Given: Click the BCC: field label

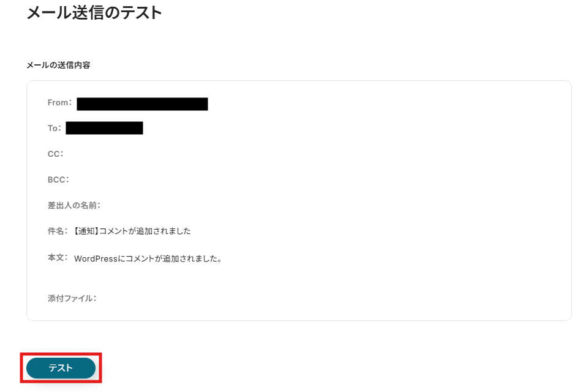Looking at the screenshot, I should tap(58, 179).
